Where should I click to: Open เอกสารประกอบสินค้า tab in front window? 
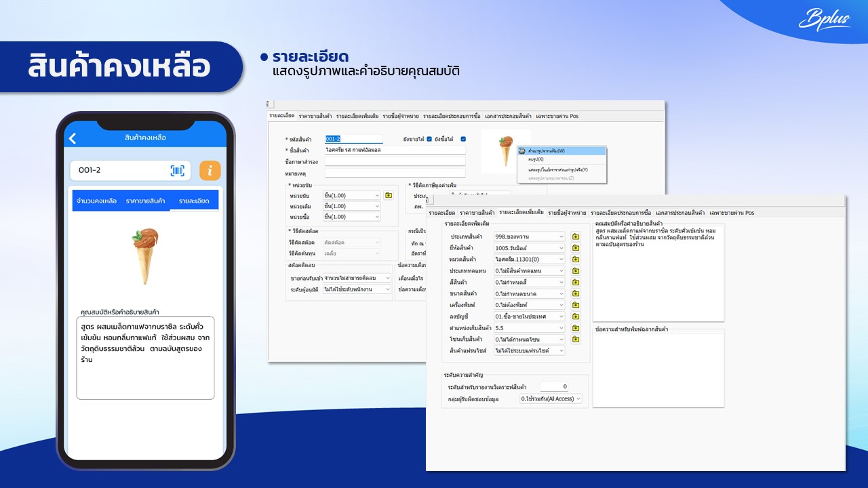tap(680, 213)
